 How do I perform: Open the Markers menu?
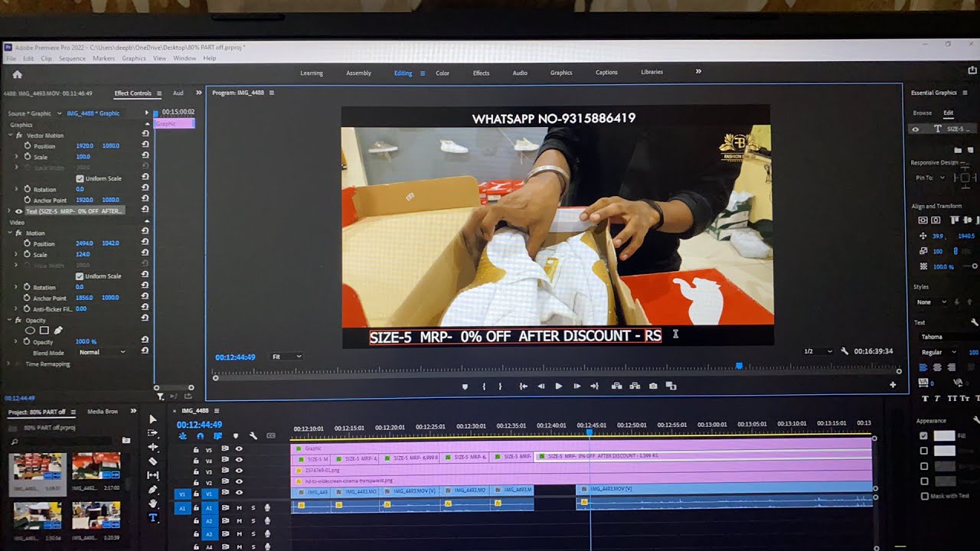[x=103, y=58]
